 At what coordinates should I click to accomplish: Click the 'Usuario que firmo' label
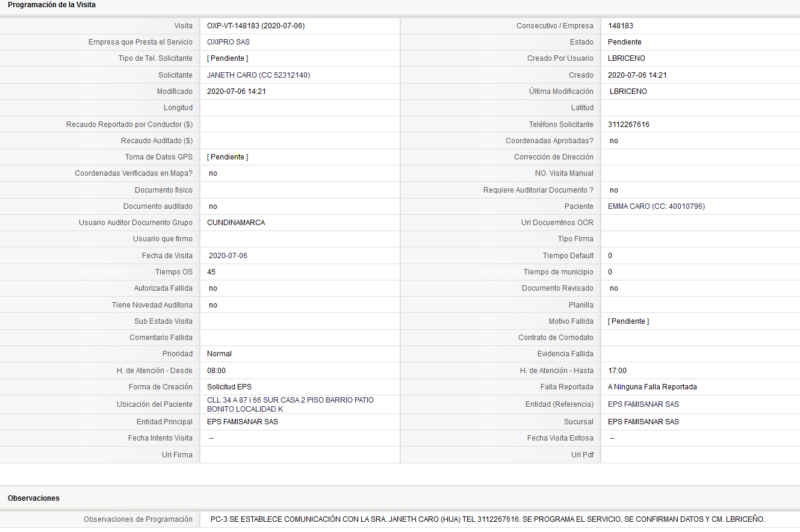(x=163, y=239)
